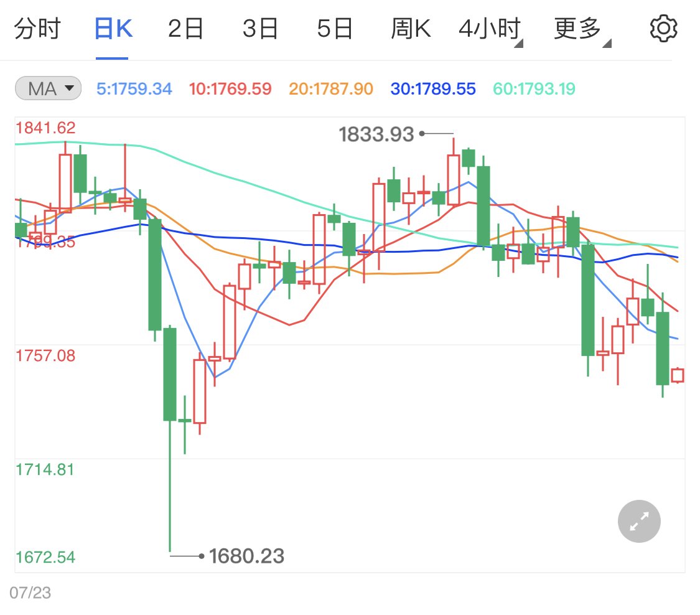The width and height of the screenshot is (700, 615).
Task: Switch to the 分时 tab
Action: point(37,29)
